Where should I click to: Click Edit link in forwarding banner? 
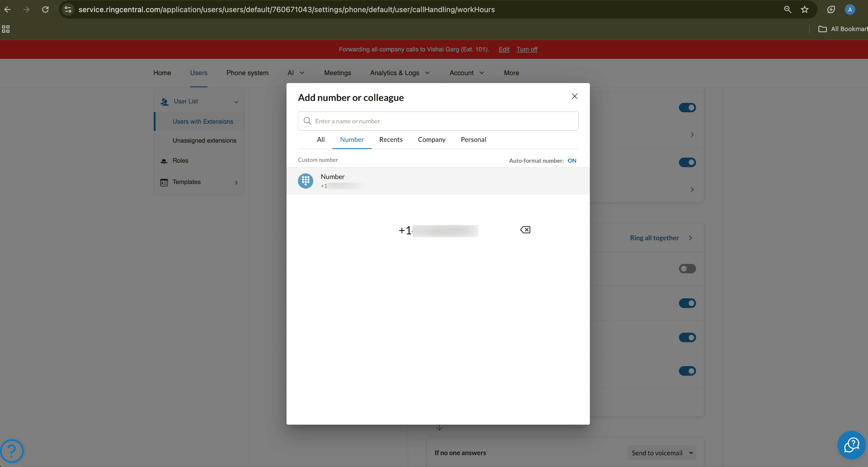(x=504, y=49)
